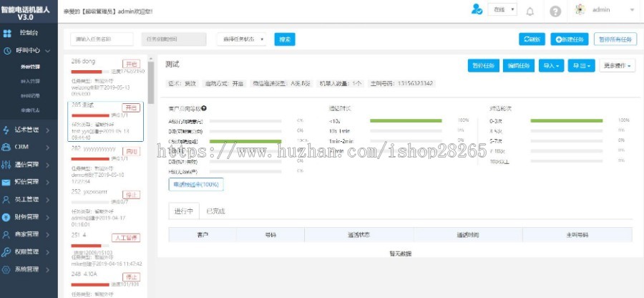Click the task name search field
644x298 pixels.
click(x=102, y=39)
